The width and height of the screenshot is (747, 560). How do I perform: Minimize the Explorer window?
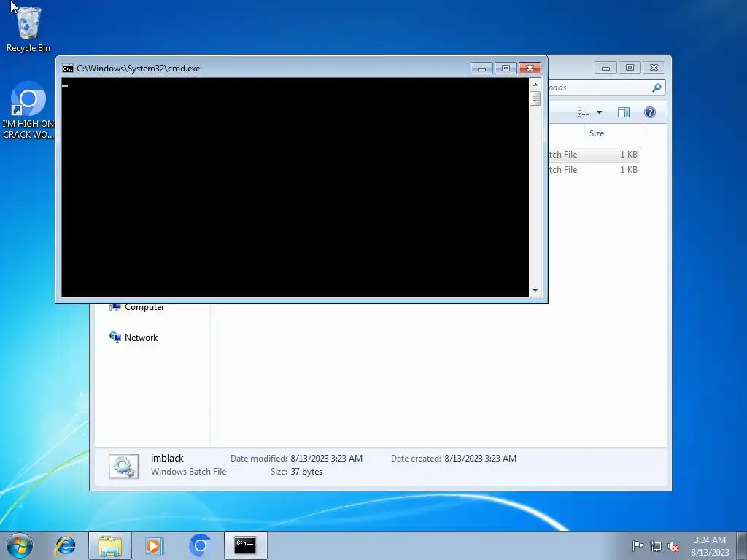(x=605, y=68)
